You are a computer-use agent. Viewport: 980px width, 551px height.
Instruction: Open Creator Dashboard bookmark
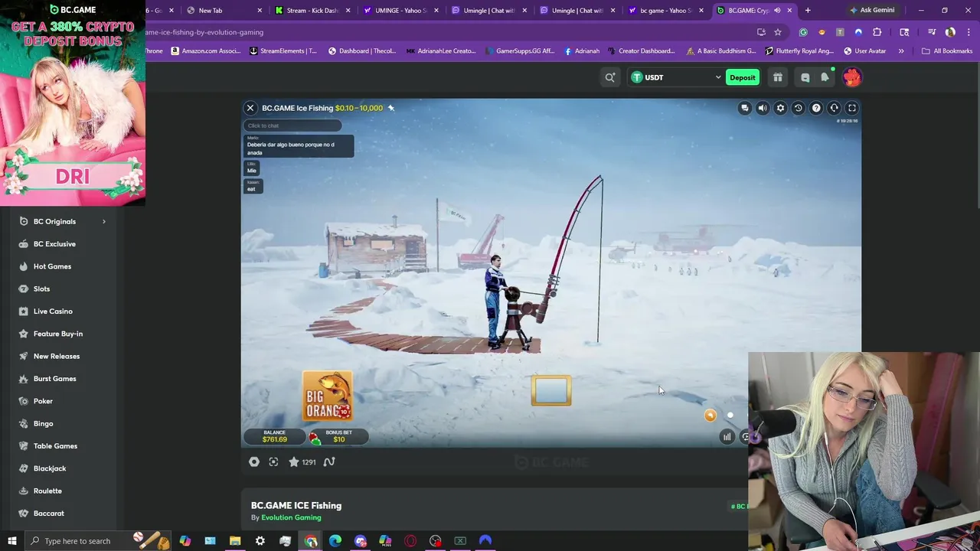point(642,51)
